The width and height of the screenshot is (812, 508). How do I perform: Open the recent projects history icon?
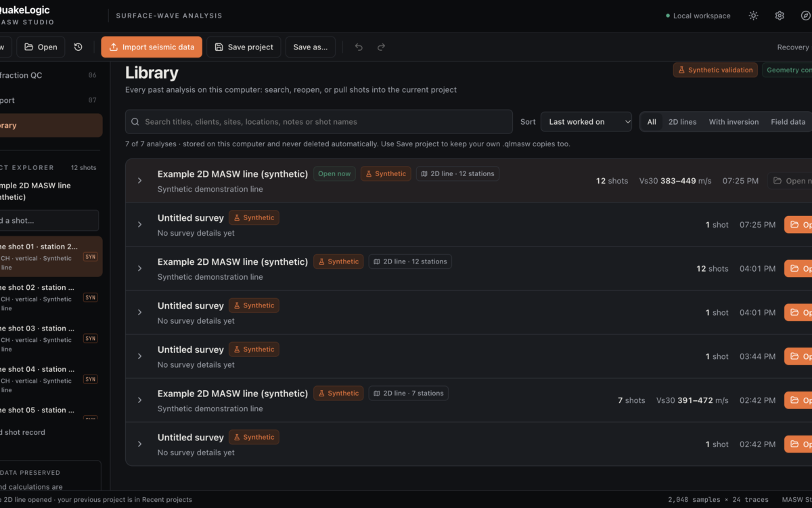click(x=78, y=47)
